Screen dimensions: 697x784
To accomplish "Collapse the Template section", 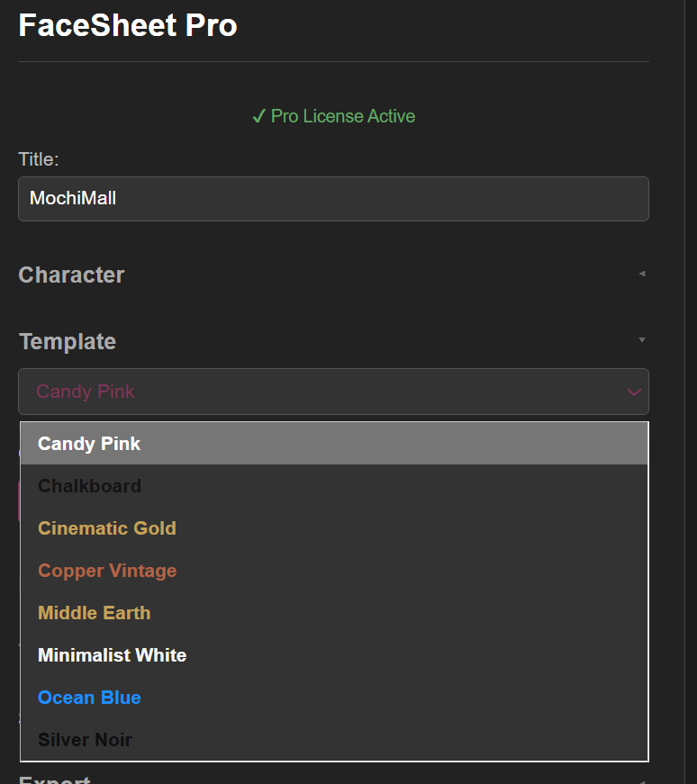I will [642, 340].
